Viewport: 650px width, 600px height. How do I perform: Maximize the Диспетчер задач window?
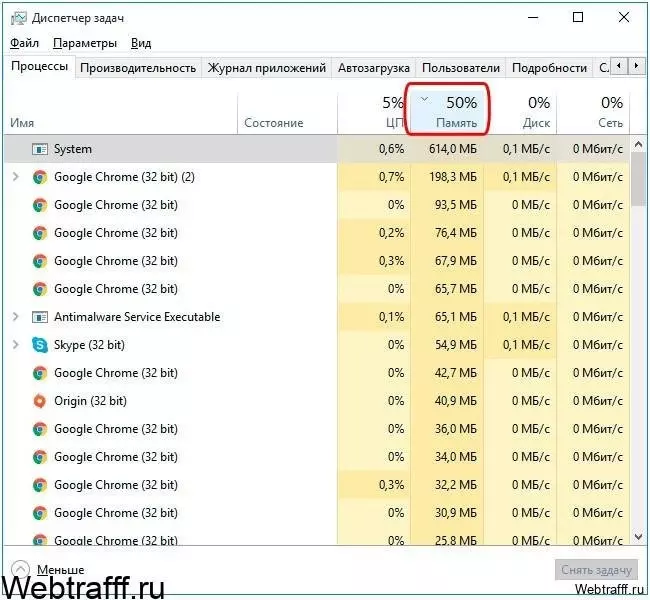578,17
